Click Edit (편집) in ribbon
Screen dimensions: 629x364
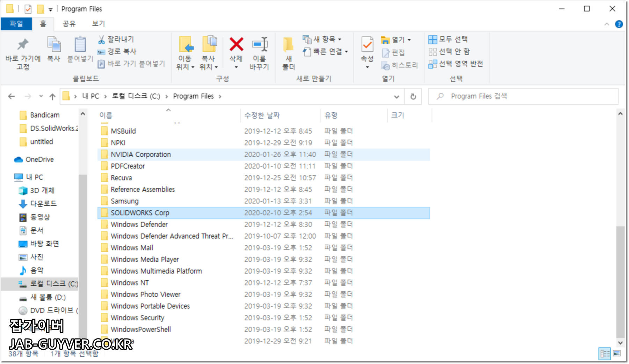coord(393,52)
